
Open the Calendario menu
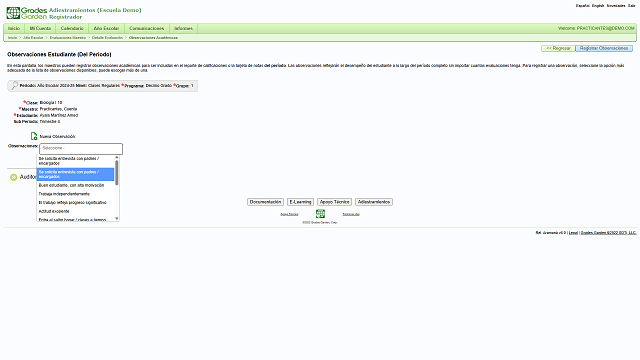pyautogui.click(x=72, y=28)
